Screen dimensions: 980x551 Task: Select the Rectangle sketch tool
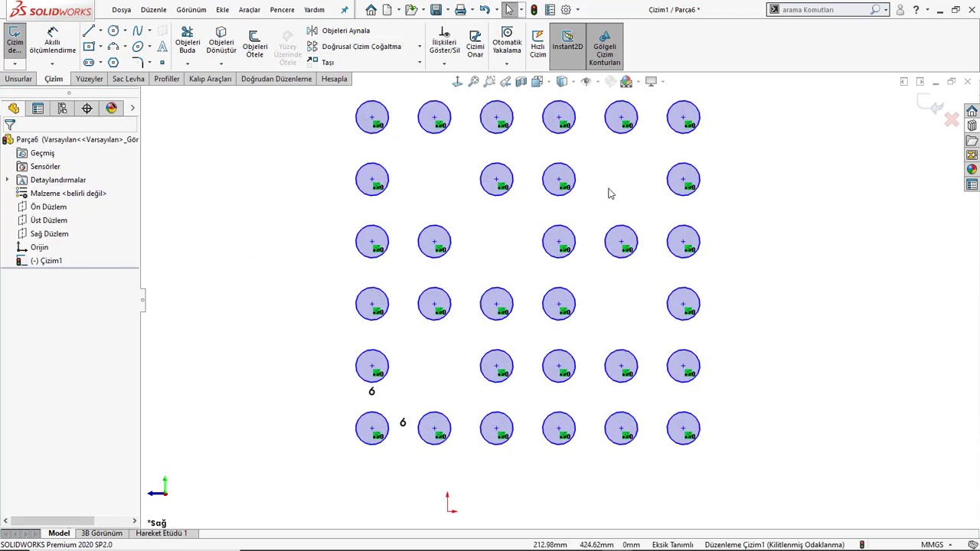pos(89,47)
